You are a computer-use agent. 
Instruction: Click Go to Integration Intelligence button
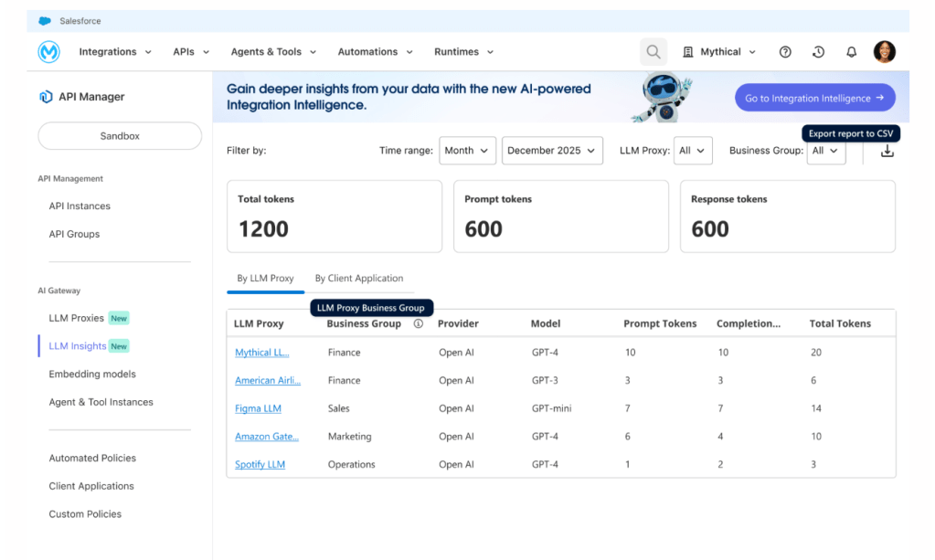[x=815, y=98]
